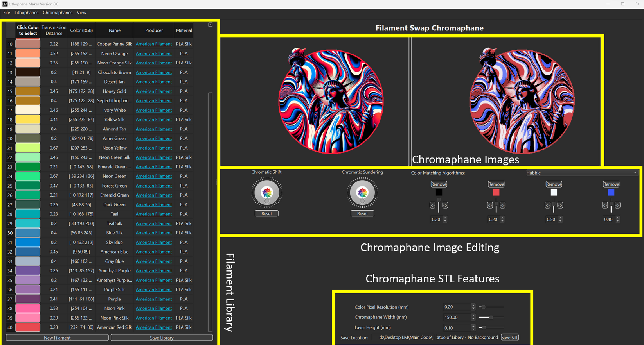The height and width of the screenshot is (345, 644).
Task: Click the Color Pixel Resolution slider
Action: coord(491,307)
